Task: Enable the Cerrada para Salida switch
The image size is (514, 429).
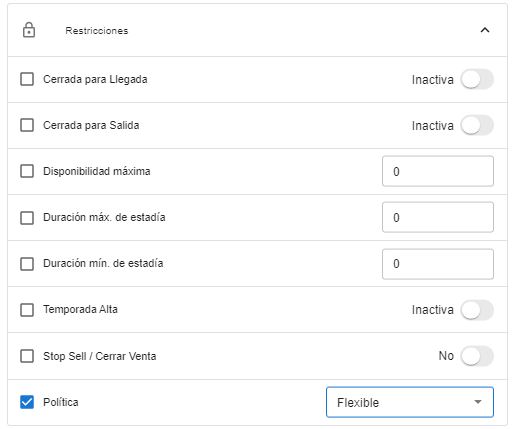Action: pyautogui.click(x=477, y=125)
